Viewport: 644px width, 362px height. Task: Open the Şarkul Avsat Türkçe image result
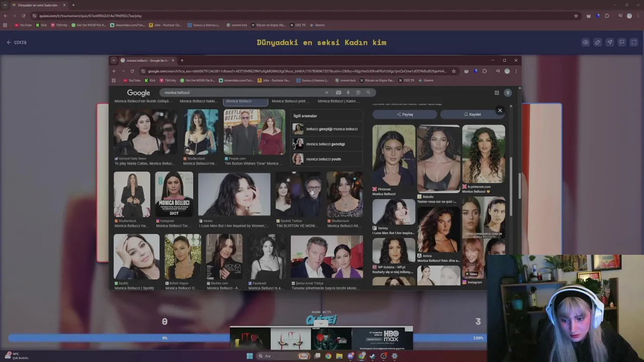pyautogui.click(x=327, y=257)
